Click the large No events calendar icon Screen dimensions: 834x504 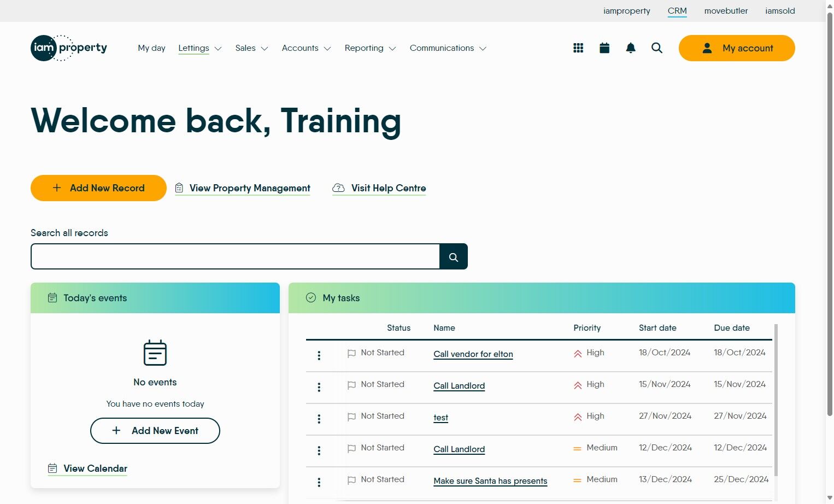(155, 353)
